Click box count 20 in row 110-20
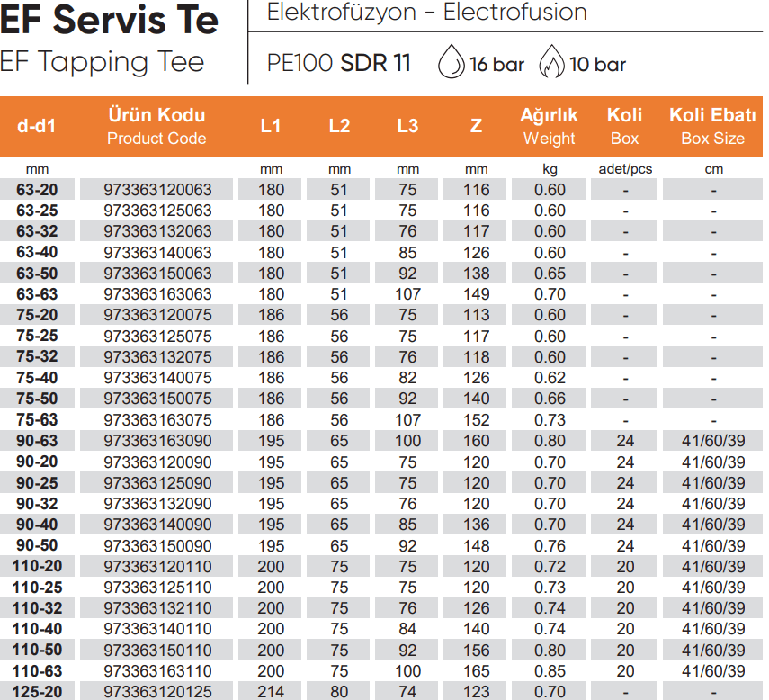This screenshot has height=700, width=769. pyautogui.click(x=625, y=567)
